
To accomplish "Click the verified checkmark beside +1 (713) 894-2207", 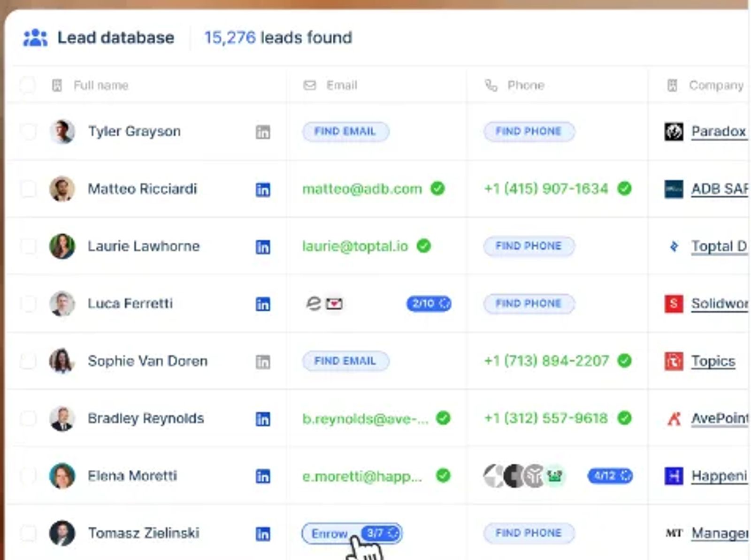I will 624,361.
